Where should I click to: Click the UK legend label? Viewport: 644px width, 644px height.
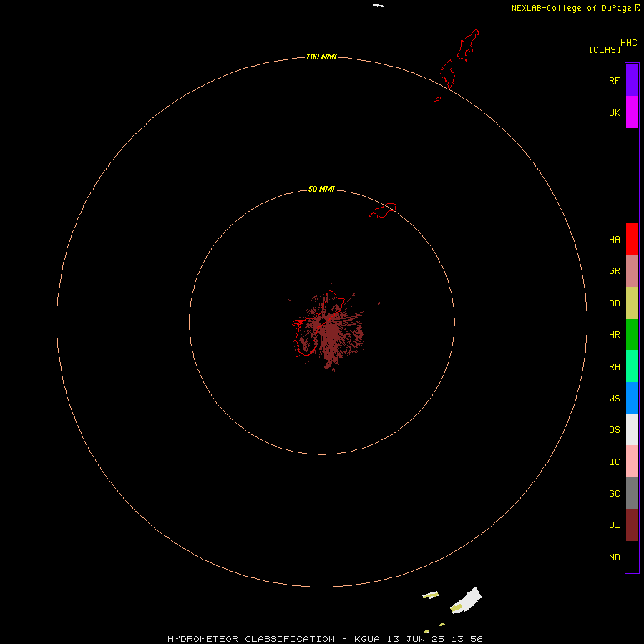click(x=614, y=112)
